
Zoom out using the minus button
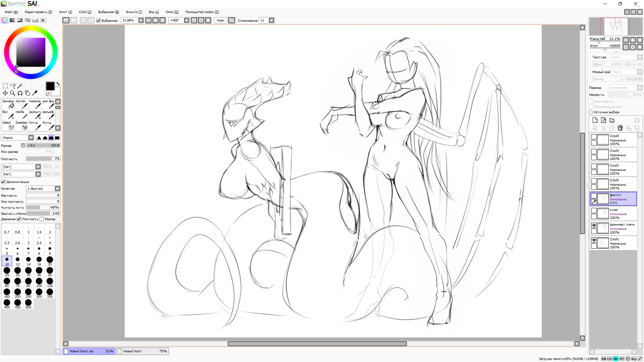coord(149,20)
